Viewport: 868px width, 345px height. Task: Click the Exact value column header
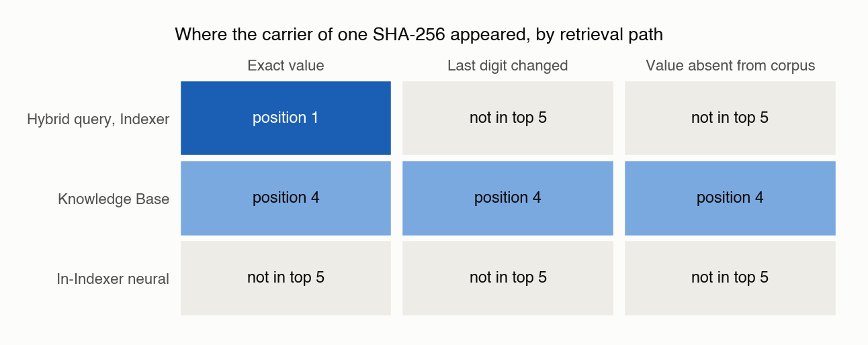[x=286, y=66]
